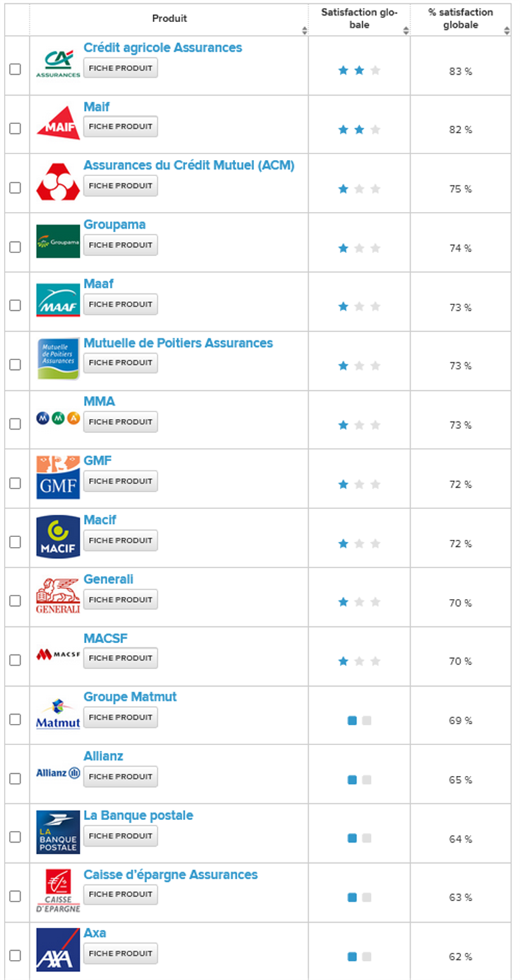520x980 pixels.
Task: Click the GMF logo
Action: (x=58, y=477)
